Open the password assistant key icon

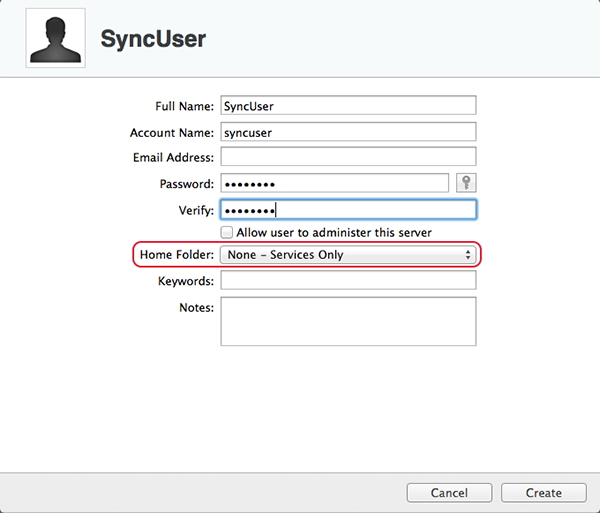pos(466,183)
